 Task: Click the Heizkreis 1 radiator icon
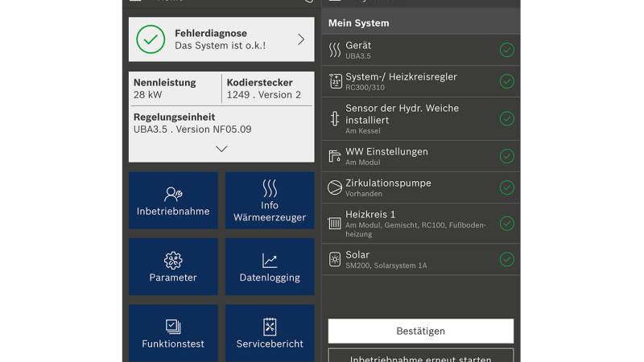click(x=335, y=224)
